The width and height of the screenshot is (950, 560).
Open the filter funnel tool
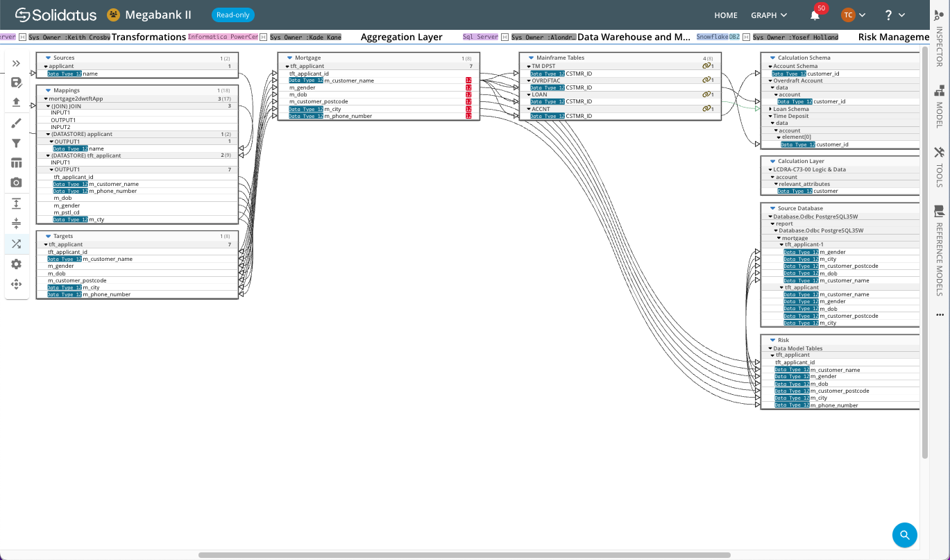pyautogui.click(x=17, y=143)
